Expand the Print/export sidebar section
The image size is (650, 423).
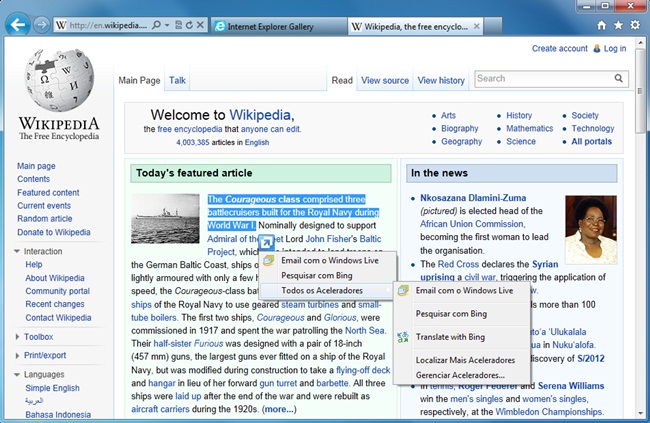[x=17, y=355]
